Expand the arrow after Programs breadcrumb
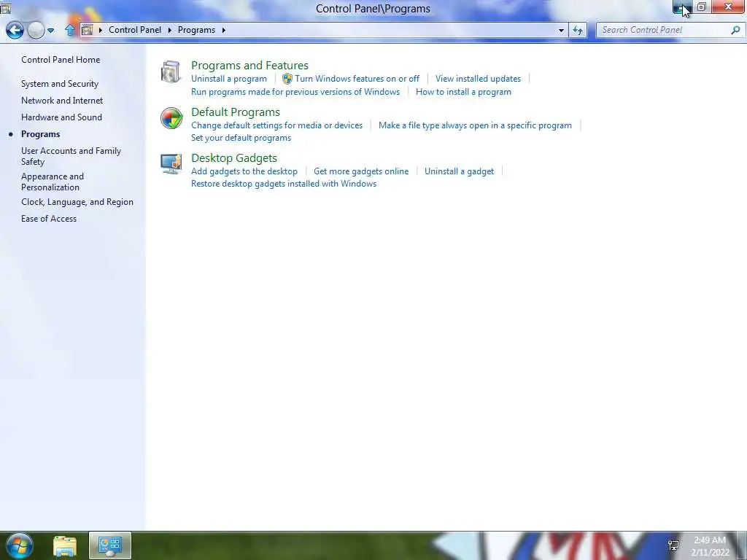The width and height of the screenshot is (747, 560). coord(223,30)
